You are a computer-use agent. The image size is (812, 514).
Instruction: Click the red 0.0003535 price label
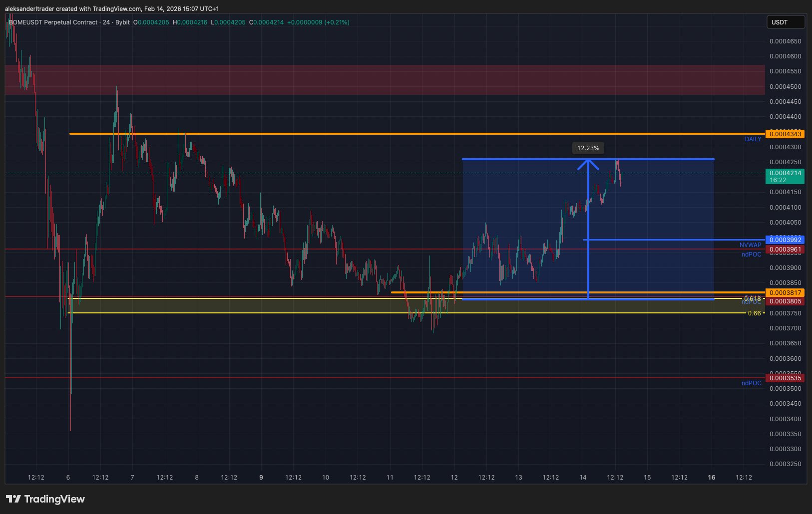coord(785,378)
